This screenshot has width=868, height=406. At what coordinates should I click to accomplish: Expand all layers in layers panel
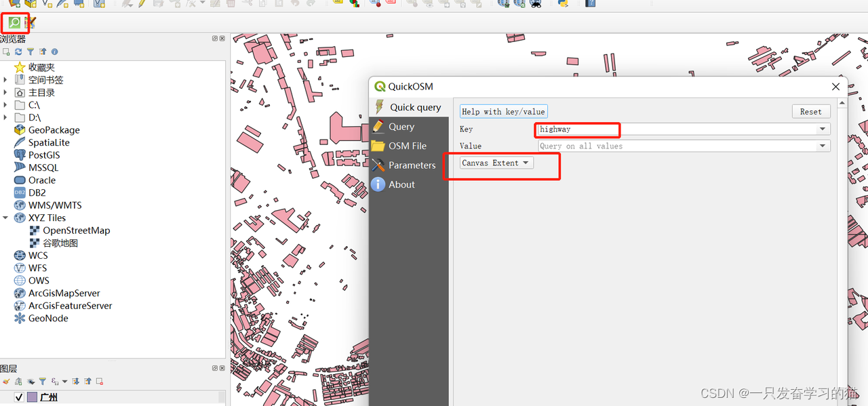click(x=76, y=382)
